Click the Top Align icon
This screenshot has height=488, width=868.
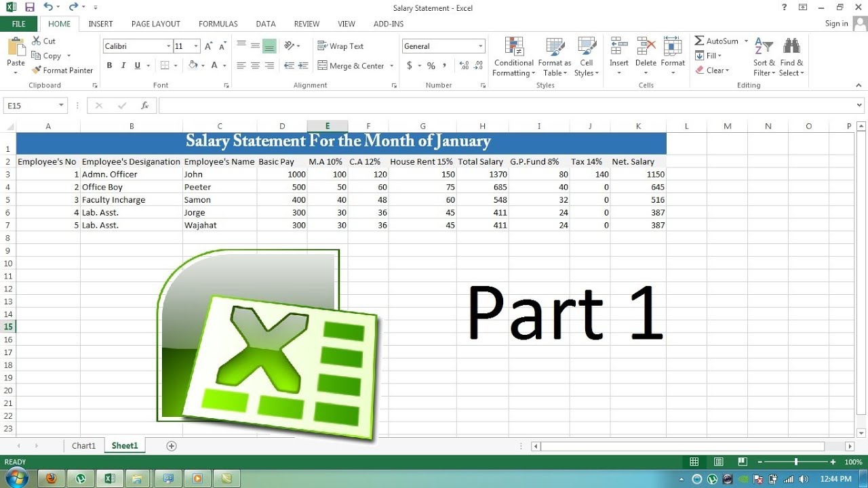pyautogui.click(x=241, y=45)
